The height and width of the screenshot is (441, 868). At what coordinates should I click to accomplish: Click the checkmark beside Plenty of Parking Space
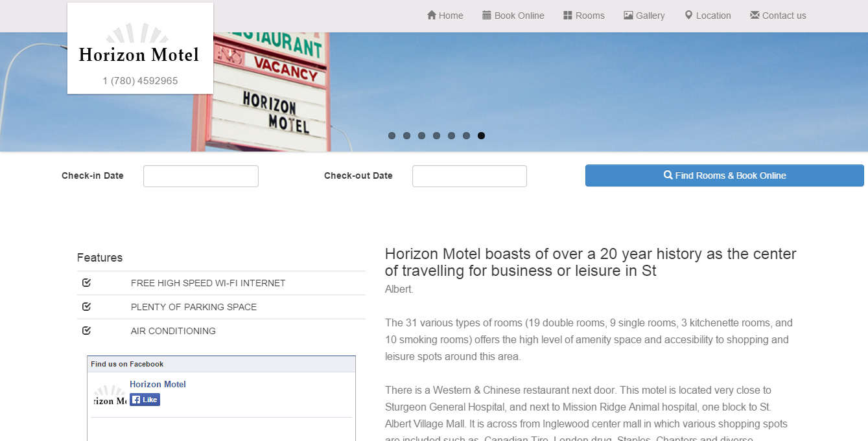tap(86, 306)
